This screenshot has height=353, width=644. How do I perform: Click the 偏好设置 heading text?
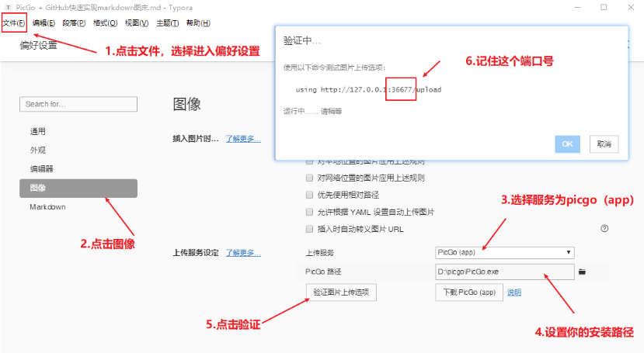click(39, 45)
